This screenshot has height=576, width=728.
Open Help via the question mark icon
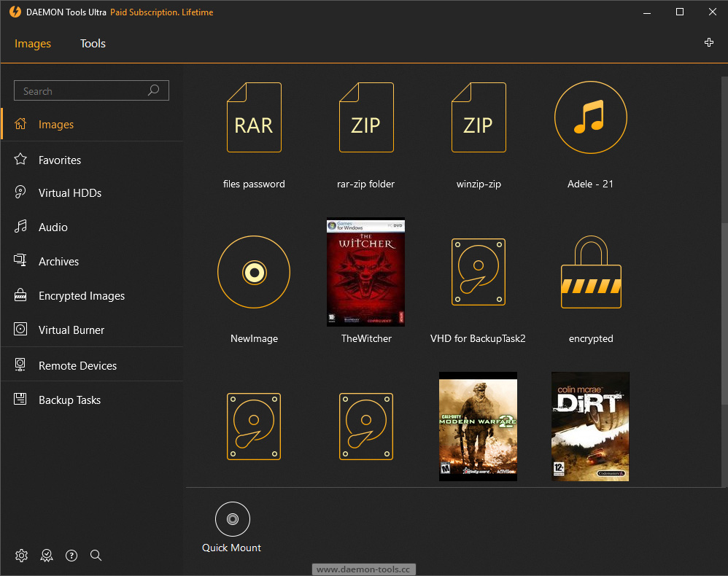[x=71, y=555]
